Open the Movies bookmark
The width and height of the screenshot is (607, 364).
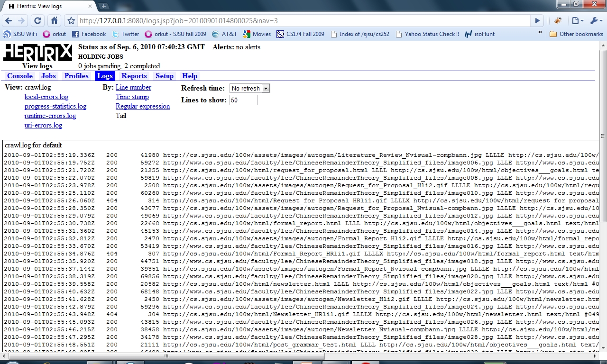257,34
